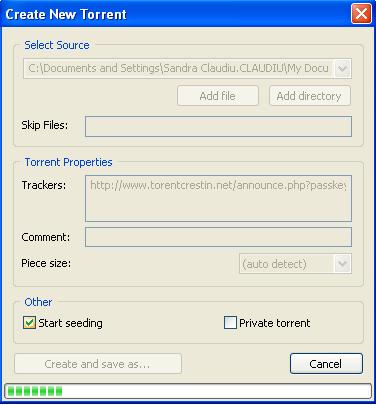The width and height of the screenshot is (376, 405).
Task: Close the Create New Torrent dialog
Action: 361,14
